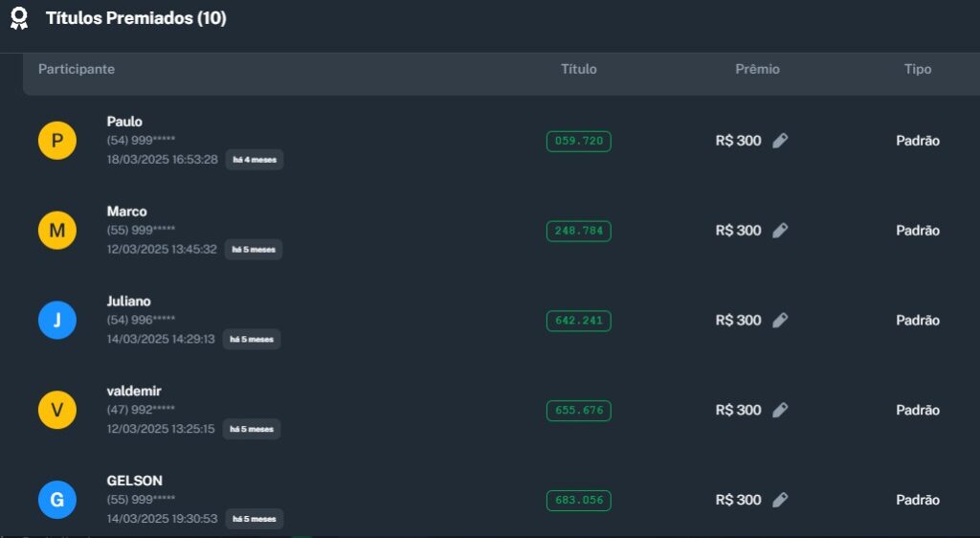The width and height of the screenshot is (980, 538).
Task: Click title number badge 248.784
Action: click(x=578, y=231)
